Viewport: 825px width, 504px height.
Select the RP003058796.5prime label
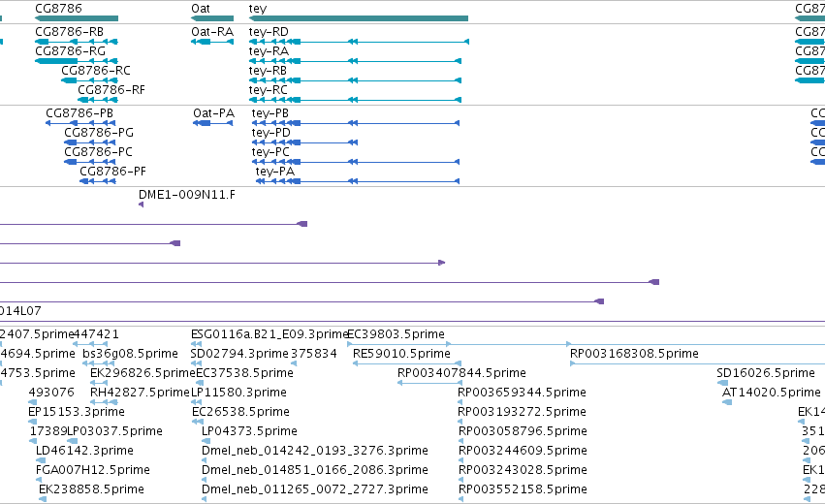(x=523, y=431)
